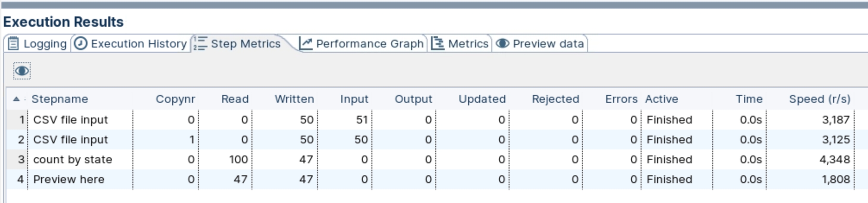Click the Metrics tab gantt icon
The width and height of the screenshot is (868, 203).
pyautogui.click(x=437, y=44)
